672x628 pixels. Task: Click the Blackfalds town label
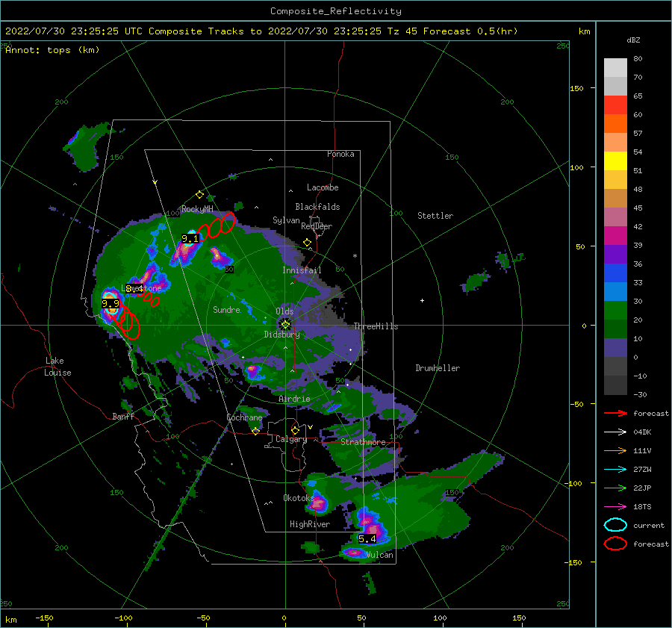point(317,207)
